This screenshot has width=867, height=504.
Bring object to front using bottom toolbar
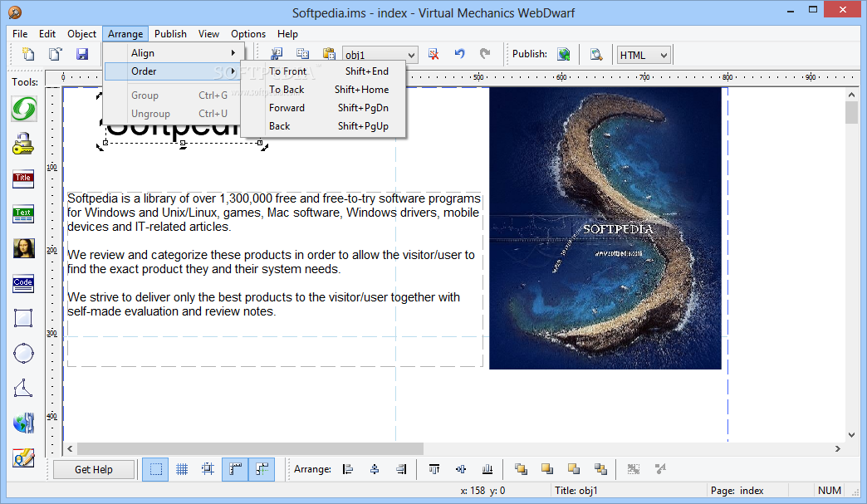[521, 469]
